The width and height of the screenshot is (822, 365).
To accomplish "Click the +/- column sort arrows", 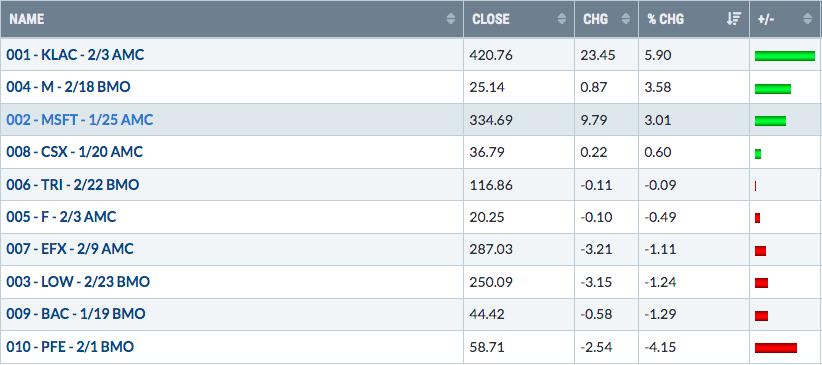I will click(x=807, y=19).
